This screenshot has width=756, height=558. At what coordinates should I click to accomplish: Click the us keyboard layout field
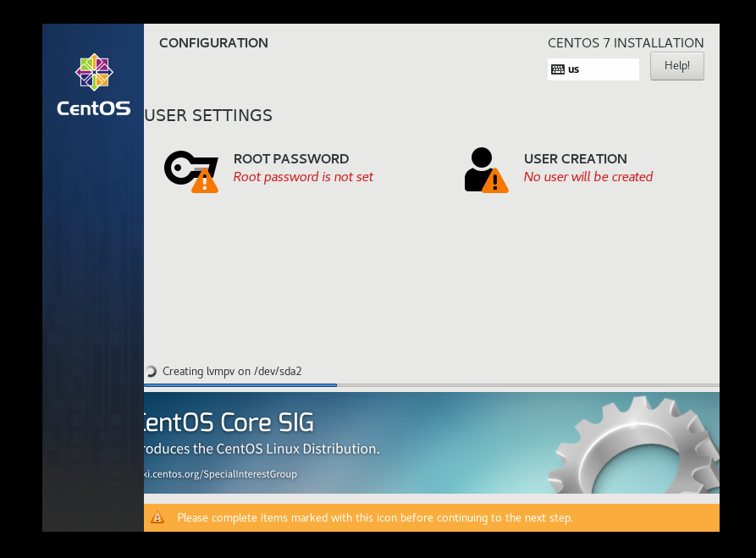[x=593, y=69]
